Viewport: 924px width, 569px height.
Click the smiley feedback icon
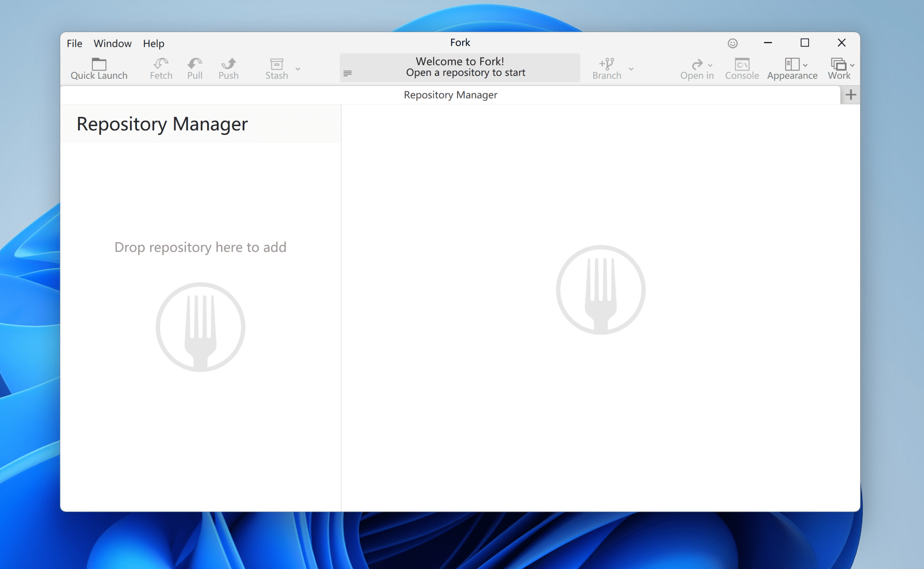(x=732, y=43)
